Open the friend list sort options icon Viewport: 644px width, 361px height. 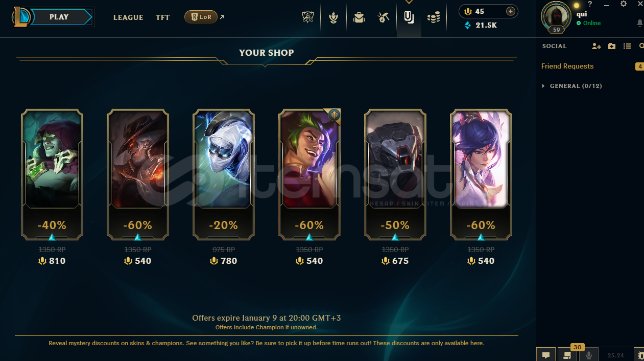(x=627, y=46)
